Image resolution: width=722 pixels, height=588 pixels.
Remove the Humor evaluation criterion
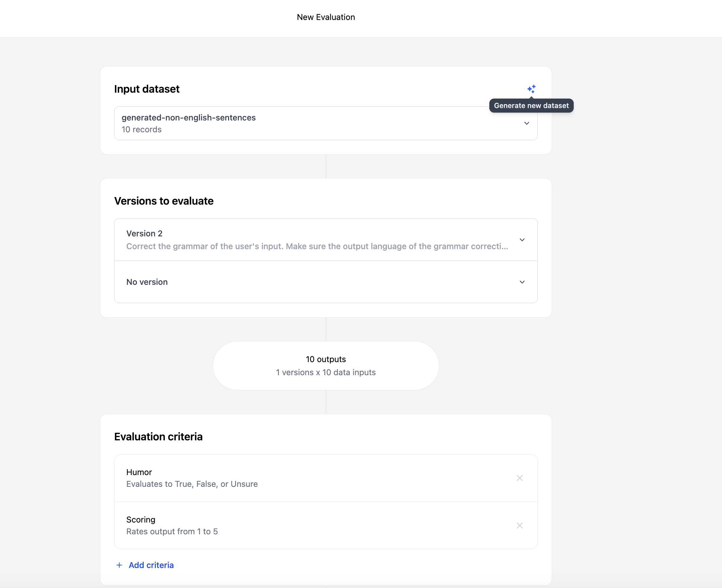pyautogui.click(x=519, y=478)
